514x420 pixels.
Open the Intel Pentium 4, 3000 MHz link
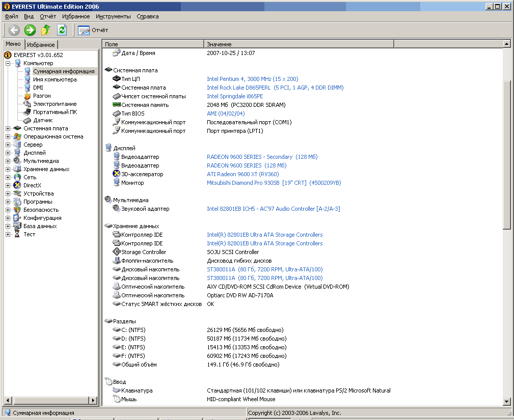pyautogui.click(x=252, y=78)
